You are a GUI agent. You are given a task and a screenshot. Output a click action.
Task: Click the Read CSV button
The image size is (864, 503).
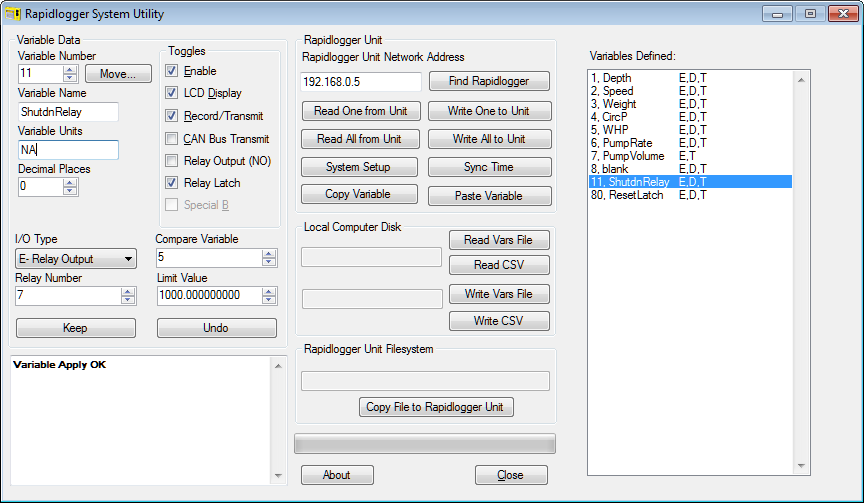499,265
